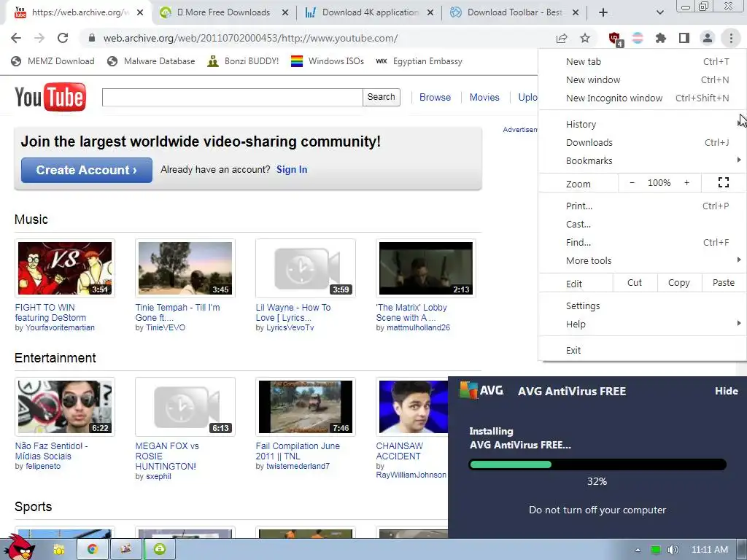Open the Bonzi BUDDY! bookmark
The image size is (747, 560).
(243, 61)
